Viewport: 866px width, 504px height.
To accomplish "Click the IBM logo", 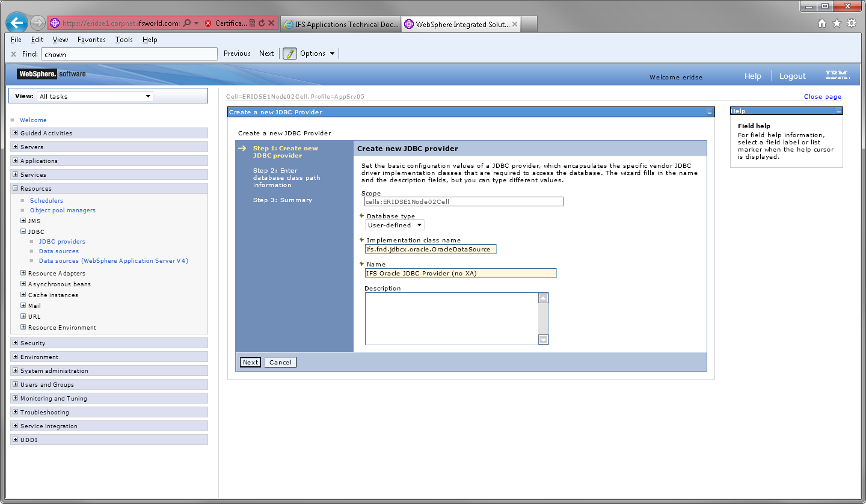I will pyautogui.click(x=838, y=75).
